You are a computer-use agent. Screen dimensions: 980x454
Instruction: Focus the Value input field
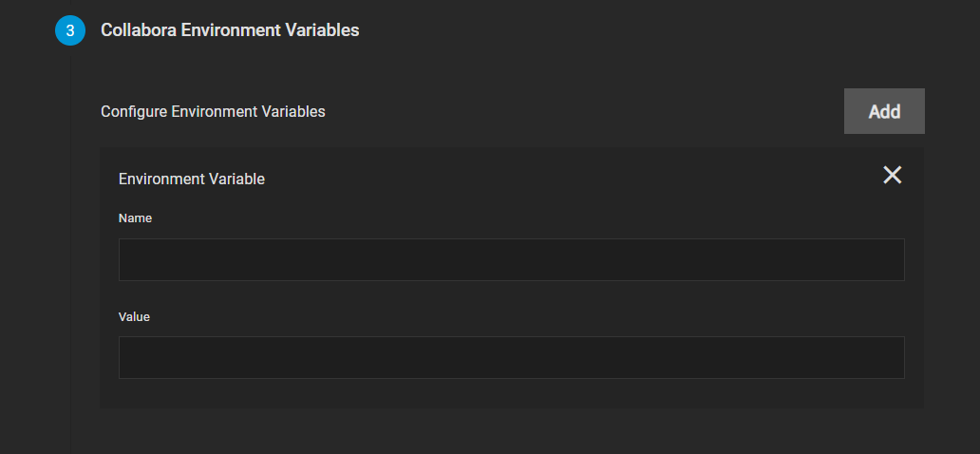tap(511, 358)
